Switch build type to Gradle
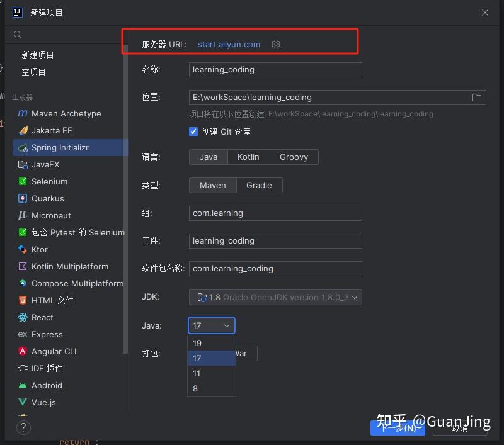 [x=260, y=185]
